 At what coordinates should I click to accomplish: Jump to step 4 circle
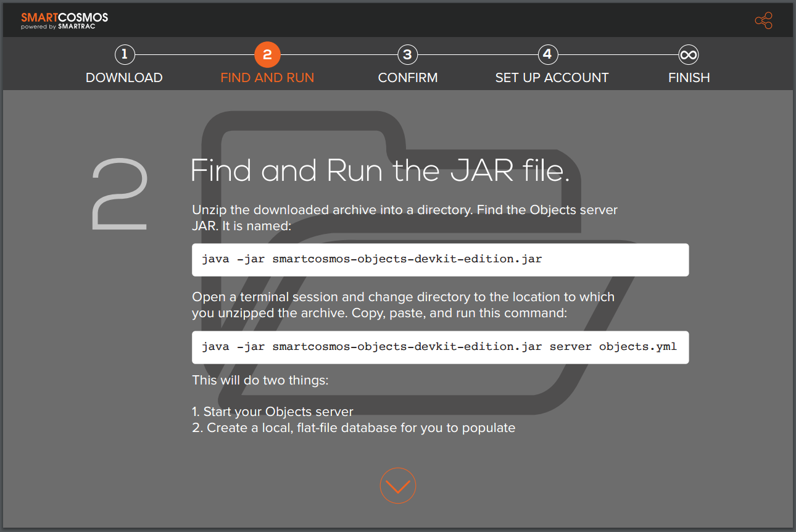(547, 55)
